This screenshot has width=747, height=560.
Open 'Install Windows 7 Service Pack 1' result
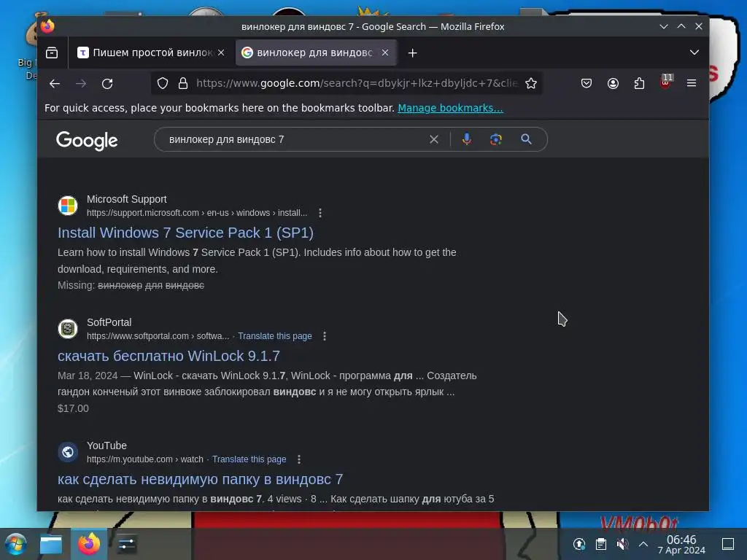[x=185, y=233]
